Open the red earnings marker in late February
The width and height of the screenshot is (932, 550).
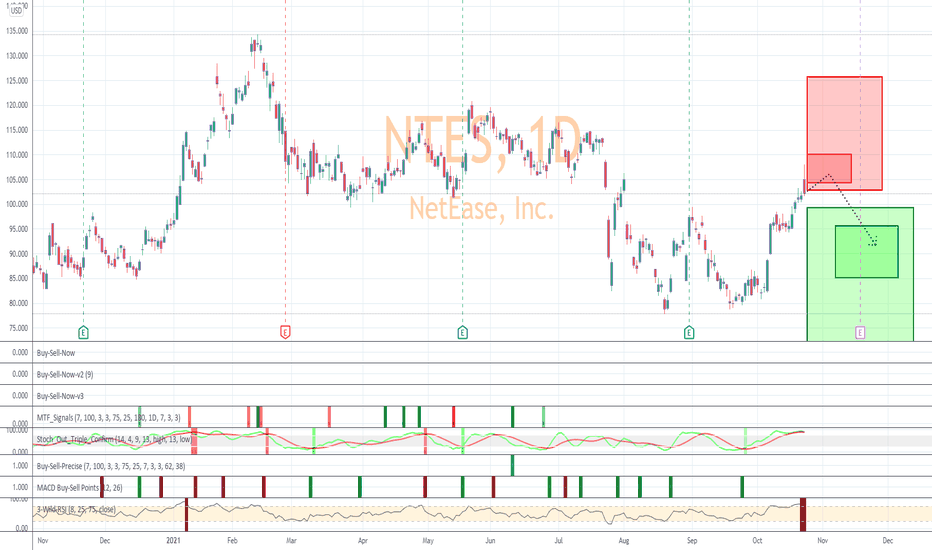click(285, 332)
